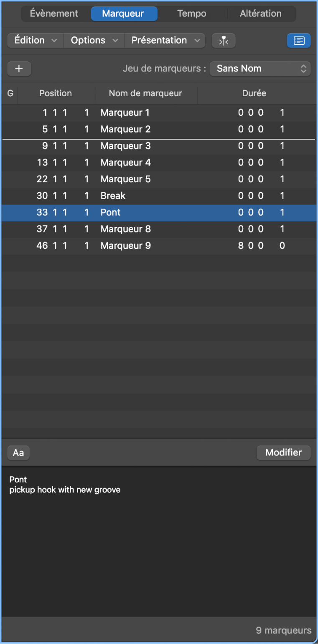This screenshot has height=644, width=318.
Task: Expand the Présentation menu
Action: coord(165,40)
